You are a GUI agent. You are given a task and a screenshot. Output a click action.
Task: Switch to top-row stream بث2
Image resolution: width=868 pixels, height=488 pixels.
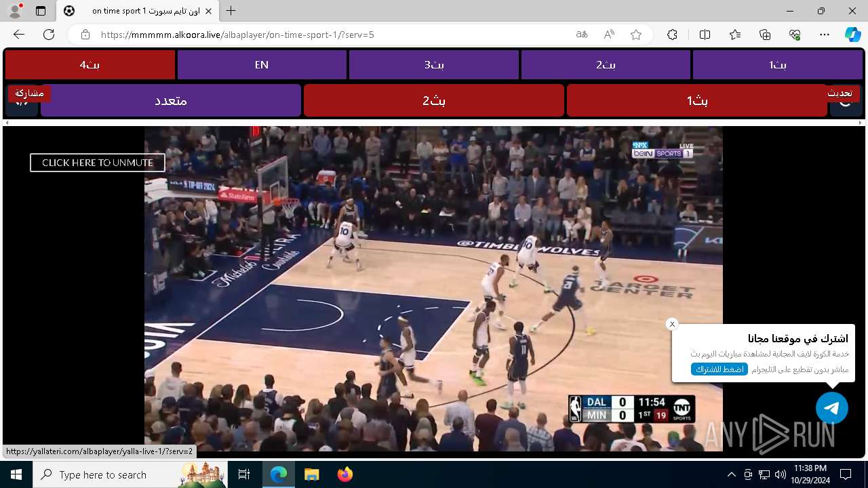(606, 64)
